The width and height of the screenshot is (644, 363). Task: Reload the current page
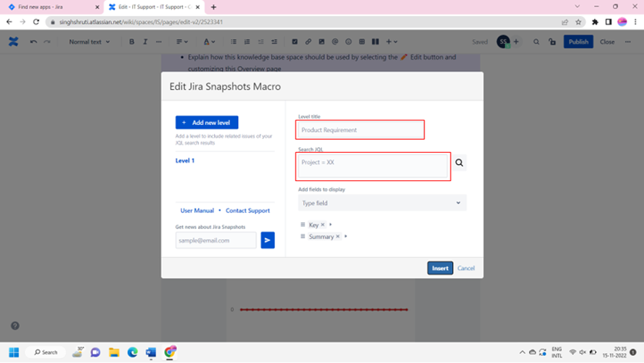point(36,21)
